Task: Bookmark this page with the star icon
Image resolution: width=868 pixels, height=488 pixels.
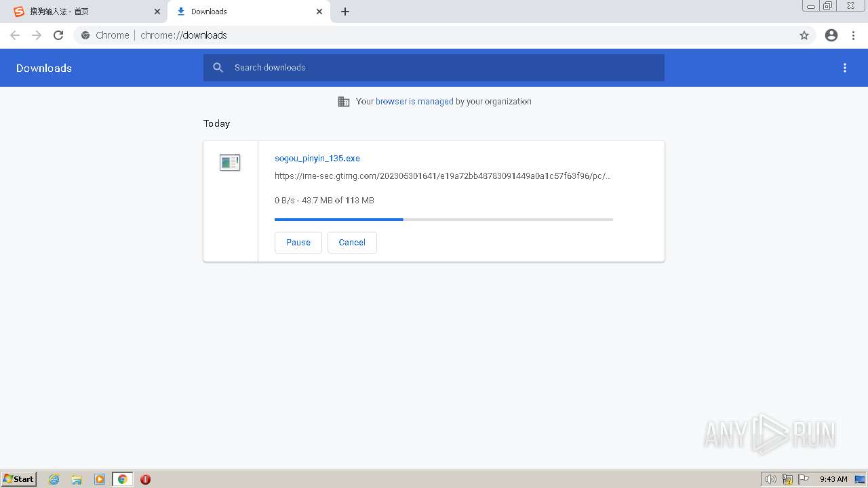Action: click(804, 35)
